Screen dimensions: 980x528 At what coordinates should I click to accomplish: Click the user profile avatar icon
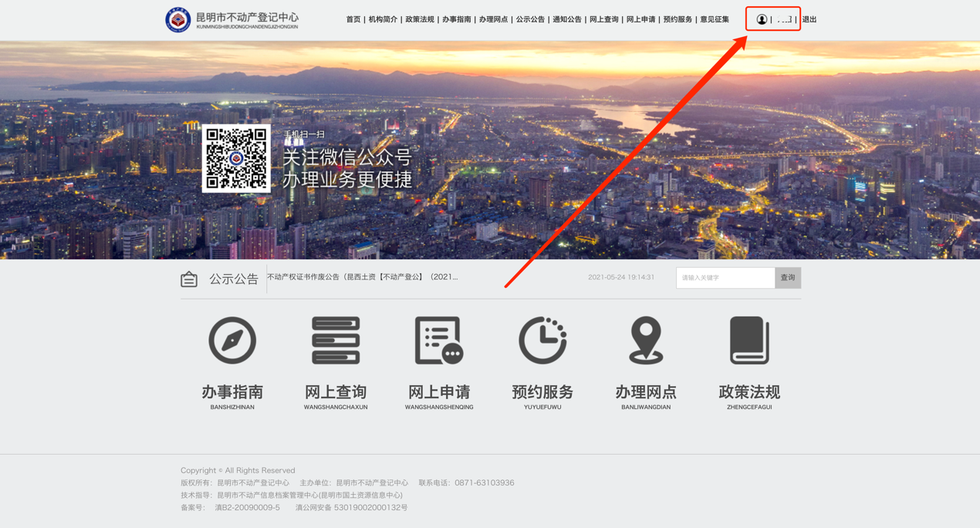[762, 19]
